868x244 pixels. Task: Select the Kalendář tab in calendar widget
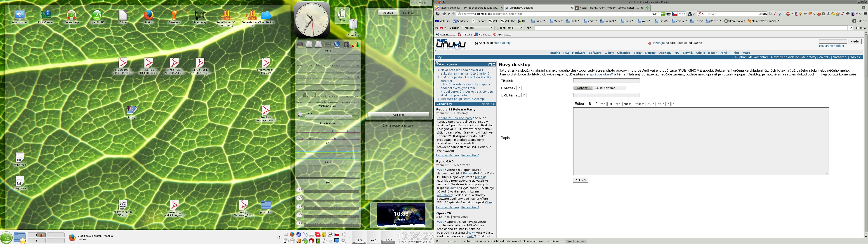409,13
